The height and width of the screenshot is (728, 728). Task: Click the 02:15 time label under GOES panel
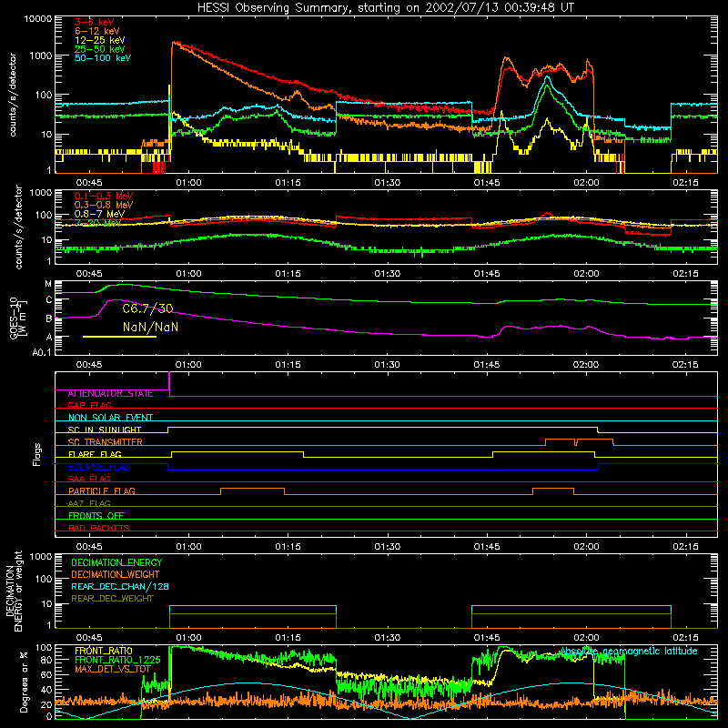pyautogui.click(x=685, y=365)
